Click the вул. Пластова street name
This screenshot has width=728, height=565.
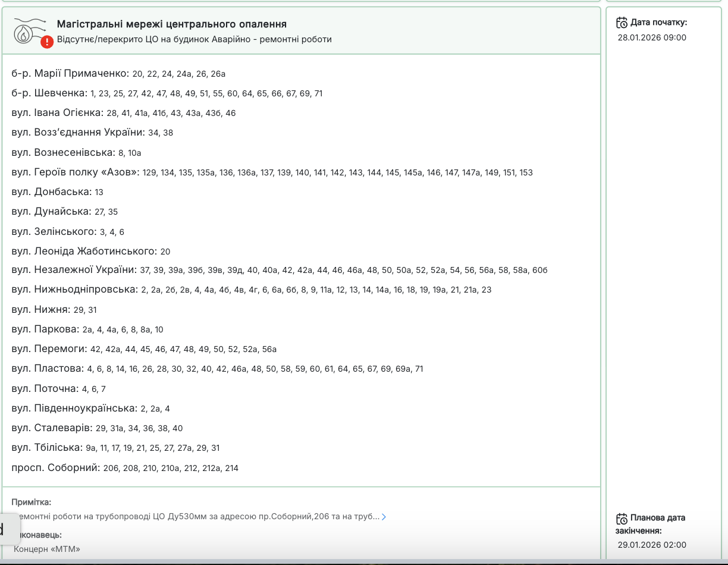click(x=48, y=369)
